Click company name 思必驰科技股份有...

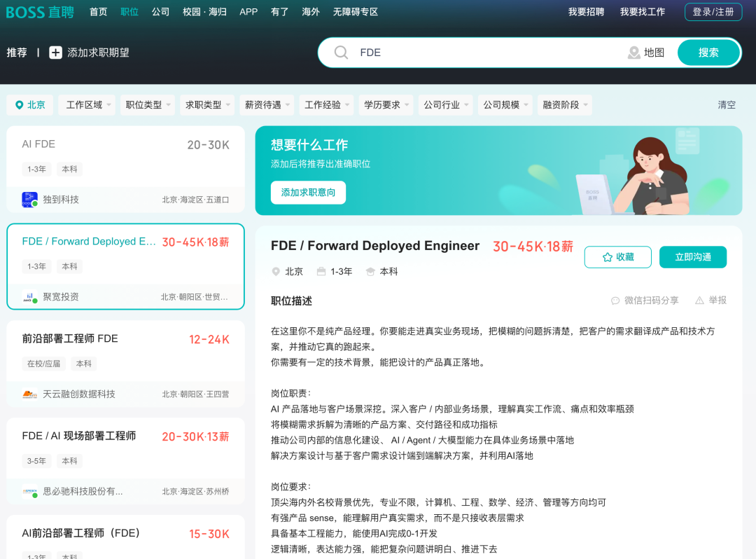point(83,492)
